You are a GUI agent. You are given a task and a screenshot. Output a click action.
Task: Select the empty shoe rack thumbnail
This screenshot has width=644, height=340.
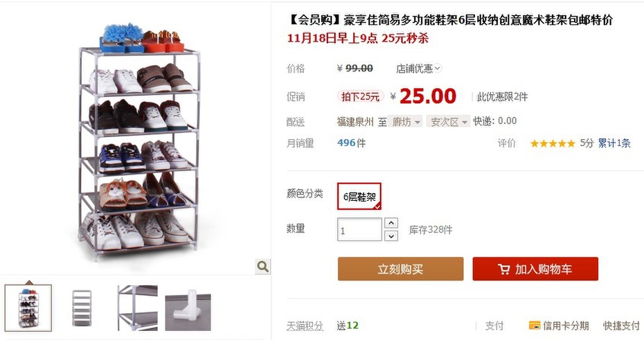click(x=82, y=307)
